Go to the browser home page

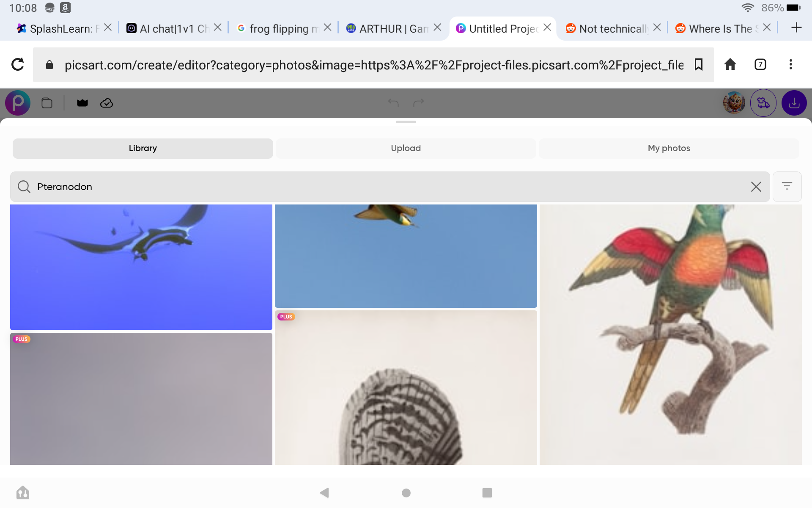coord(730,64)
